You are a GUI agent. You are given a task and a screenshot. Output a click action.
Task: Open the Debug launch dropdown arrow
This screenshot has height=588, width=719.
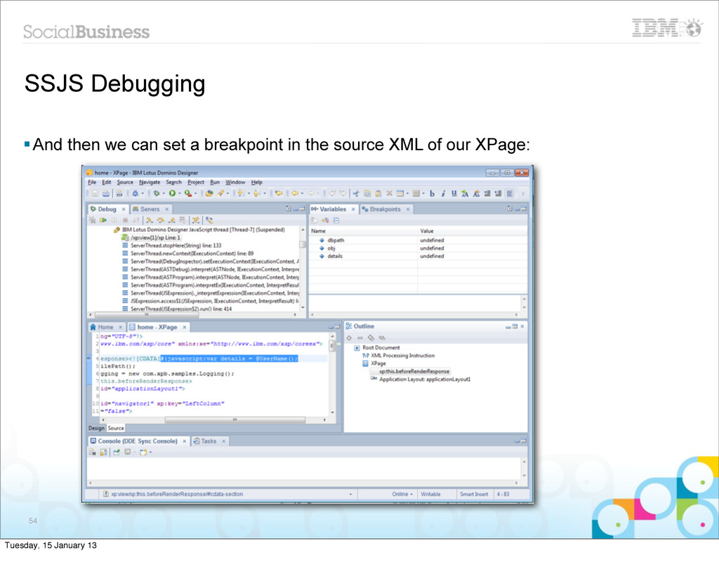163,194
